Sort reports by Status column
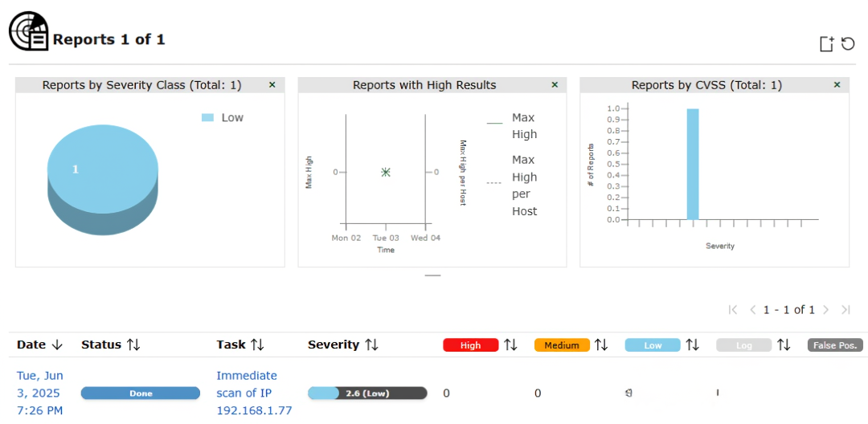 tap(111, 344)
